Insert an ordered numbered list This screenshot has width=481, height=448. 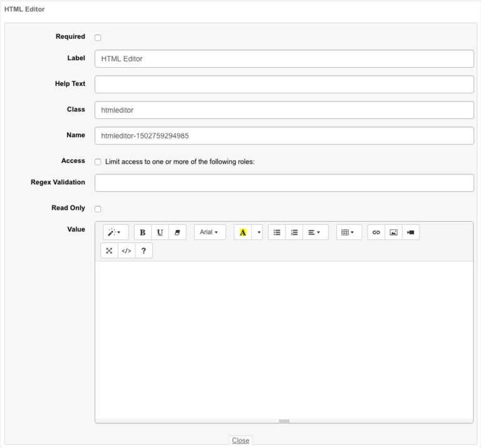pos(294,232)
